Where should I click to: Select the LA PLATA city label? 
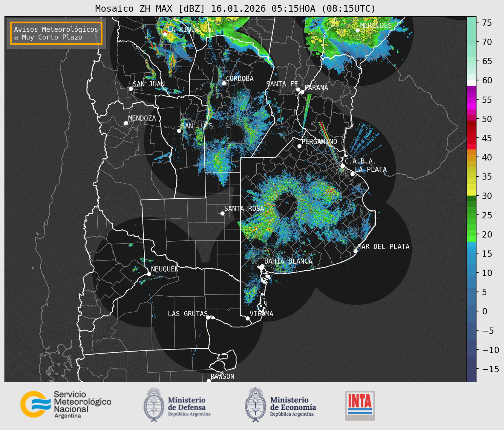coord(371,170)
